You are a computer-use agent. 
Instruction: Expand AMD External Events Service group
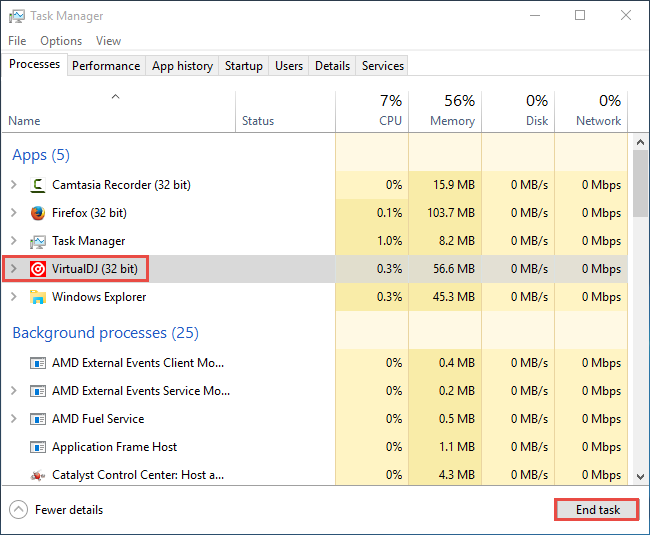[x=14, y=391]
